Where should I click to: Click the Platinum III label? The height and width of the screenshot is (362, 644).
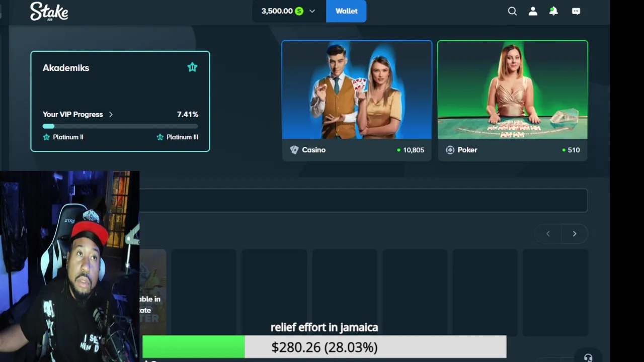[182, 137]
